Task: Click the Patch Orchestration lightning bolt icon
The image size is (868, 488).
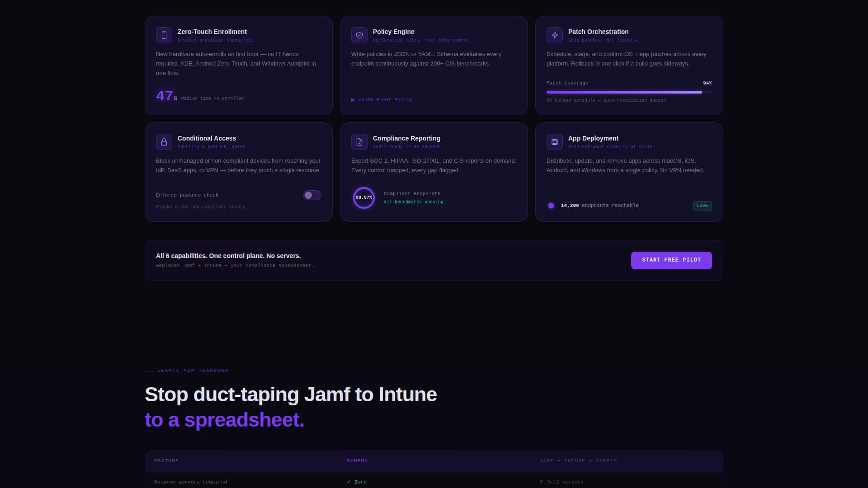Action: pos(555,35)
